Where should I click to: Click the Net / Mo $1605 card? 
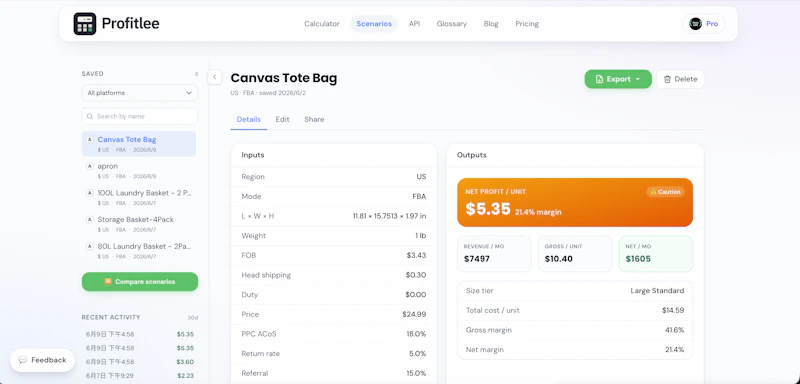click(656, 253)
